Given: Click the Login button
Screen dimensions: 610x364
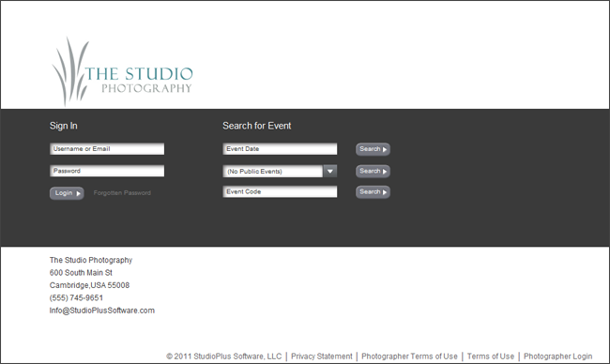Looking at the screenshot, I should [x=67, y=193].
